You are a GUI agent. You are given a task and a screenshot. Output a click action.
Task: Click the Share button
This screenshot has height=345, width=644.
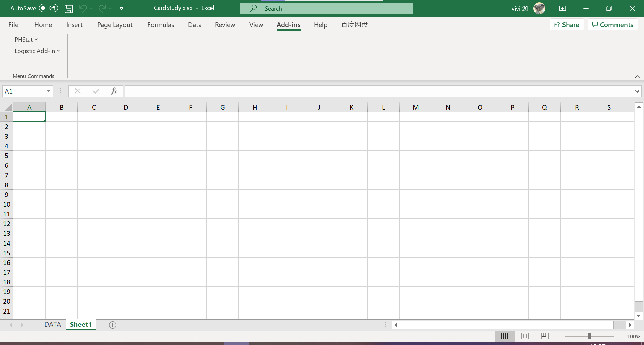point(567,25)
